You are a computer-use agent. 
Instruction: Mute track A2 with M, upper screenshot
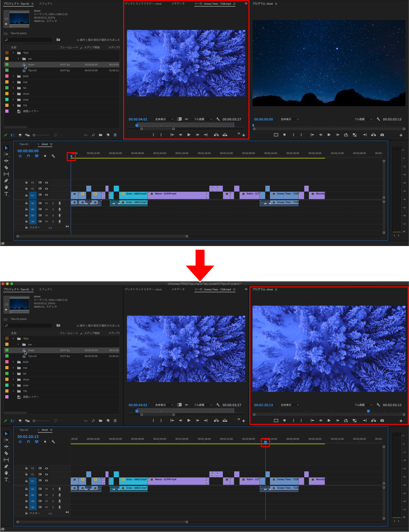click(46, 209)
